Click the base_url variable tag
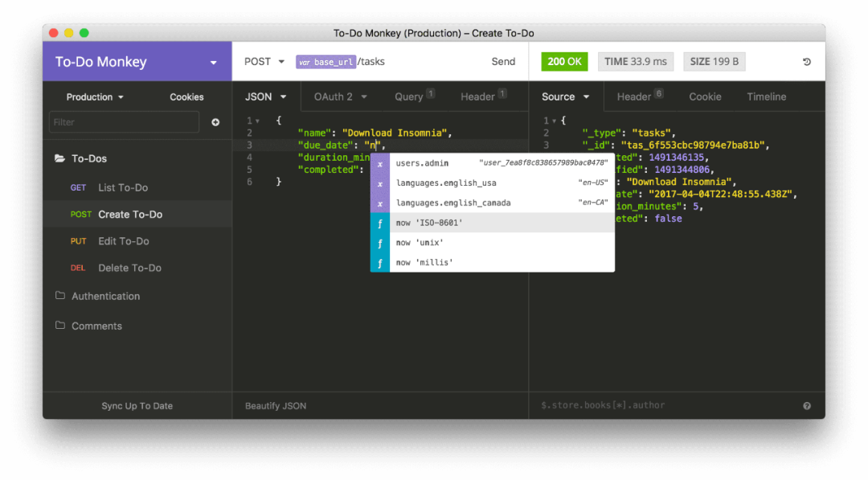 [x=325, y=62]
